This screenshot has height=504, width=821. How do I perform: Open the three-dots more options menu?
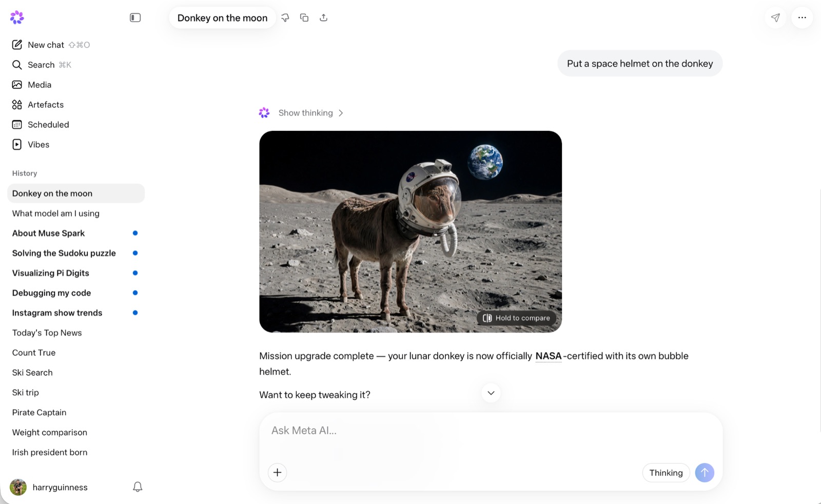click(802, 17)
